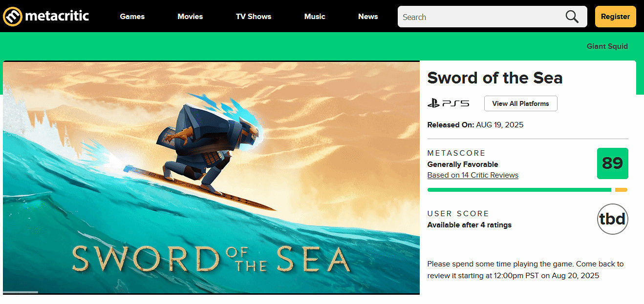
Task: Click the Sword of the Sea artwork
Action: (211, 178)
